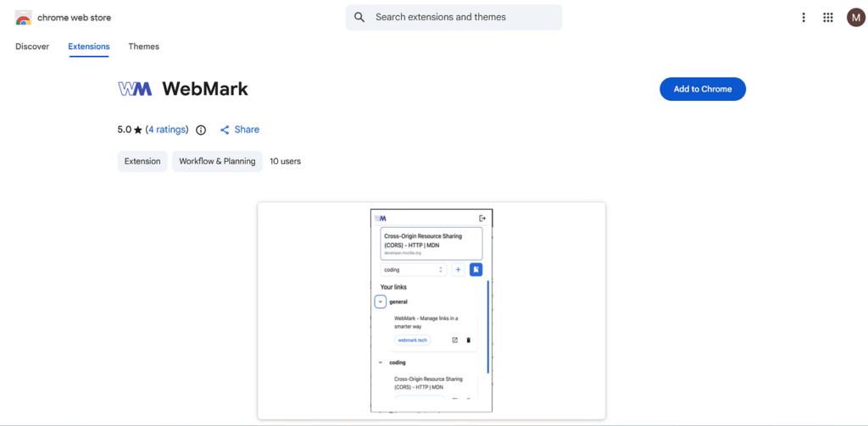Click the WebMark WM logo icon
868x426 pixels.
[135, 89]
